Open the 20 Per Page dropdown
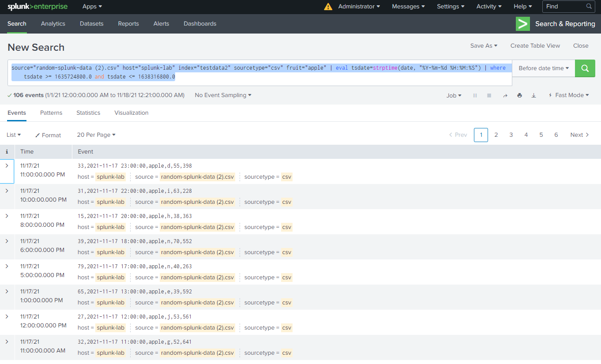The image size is (601, 364). 96,135
